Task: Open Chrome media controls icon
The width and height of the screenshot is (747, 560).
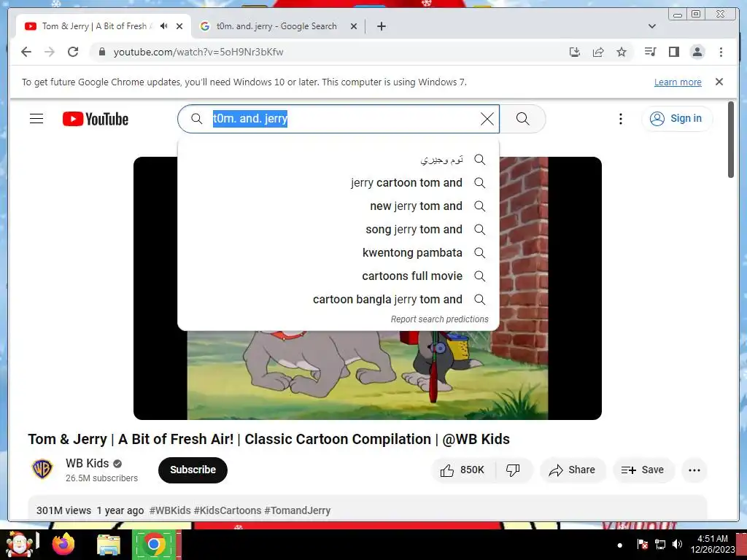Action: pyautogui.click(x=650, y=52)
